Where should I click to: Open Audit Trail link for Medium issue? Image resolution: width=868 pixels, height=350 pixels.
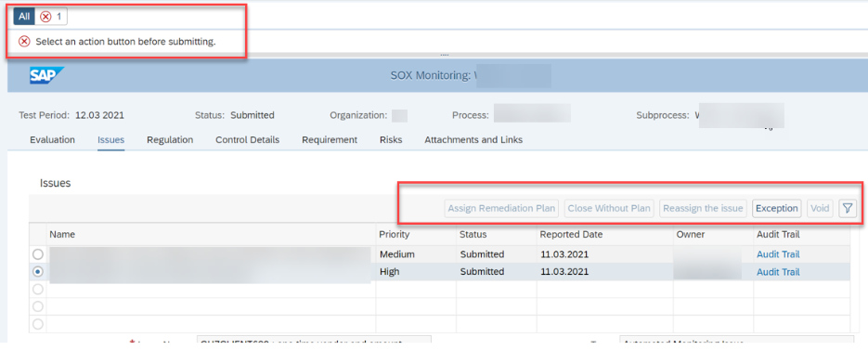778,254
